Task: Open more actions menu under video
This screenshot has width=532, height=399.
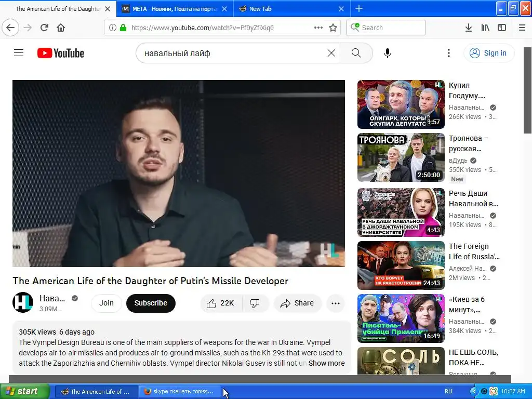Action: (x=336, y=303)
